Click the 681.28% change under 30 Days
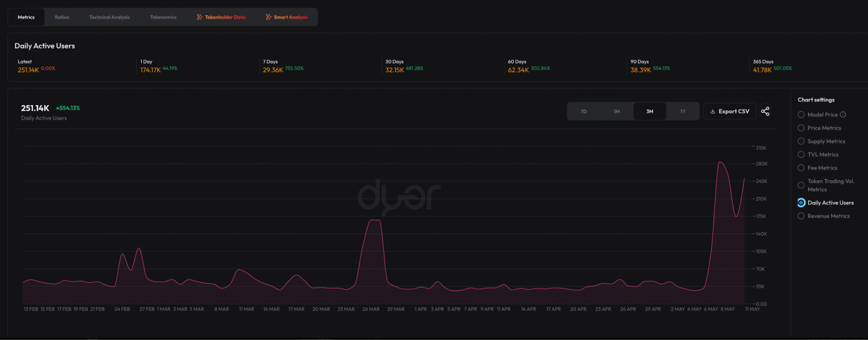The height and width of the screenshot is (340, 868). [x=414, y=68]
